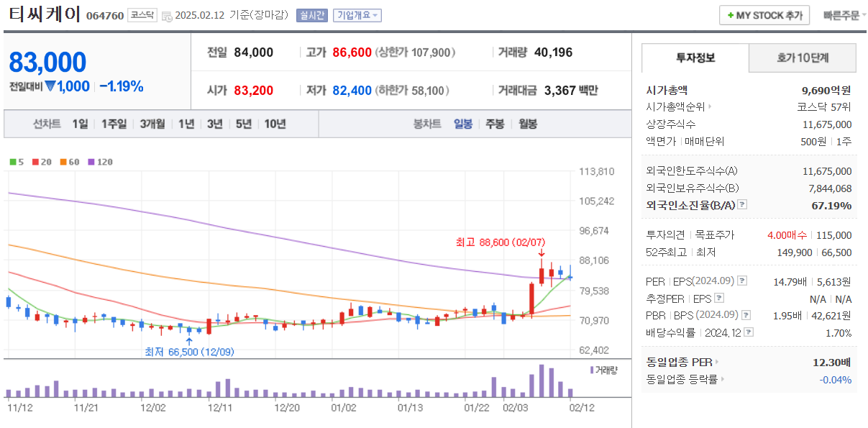Click the purple 120-day moving average legend
Viewport: 868px width, 428px height.
pos(100,162)
